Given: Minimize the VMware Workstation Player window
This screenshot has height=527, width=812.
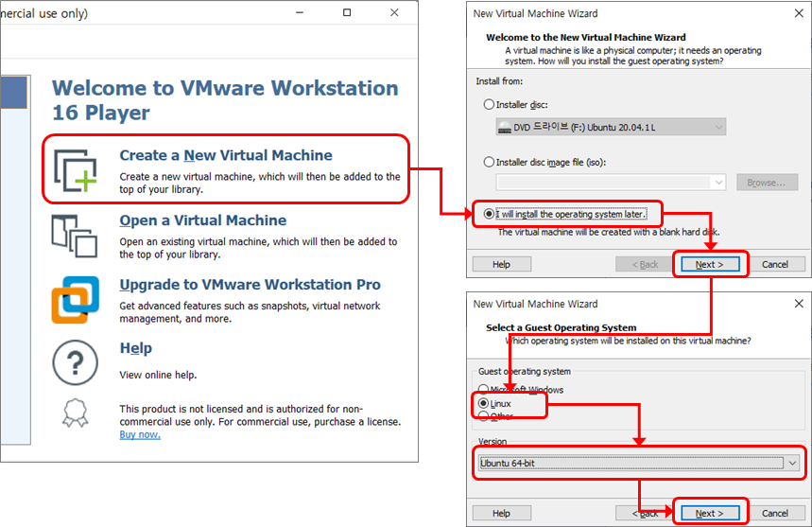Looking at the screenshot, I should point(300,12).
